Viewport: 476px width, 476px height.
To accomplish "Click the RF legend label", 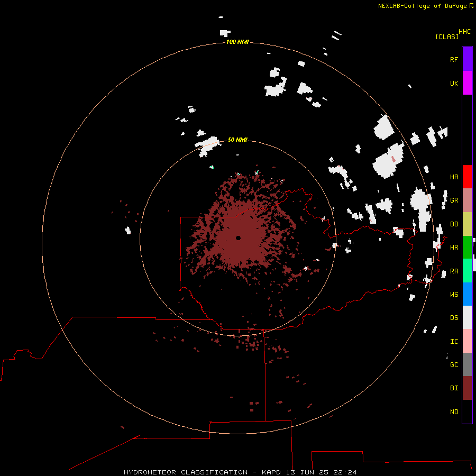I will (454, 59).
